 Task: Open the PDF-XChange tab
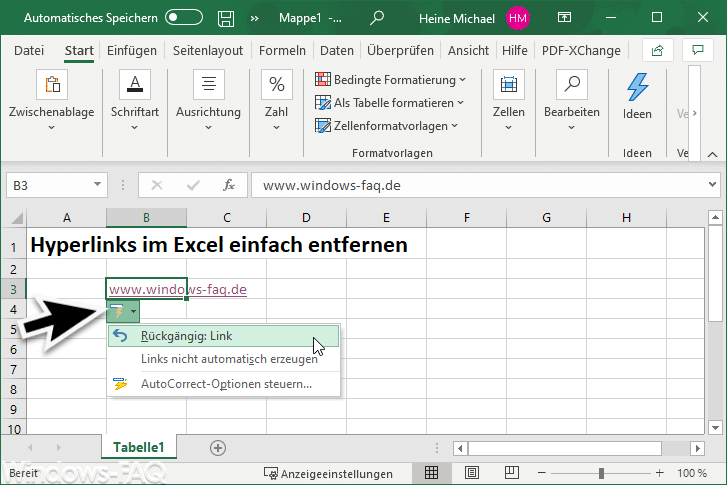[581, 50]
